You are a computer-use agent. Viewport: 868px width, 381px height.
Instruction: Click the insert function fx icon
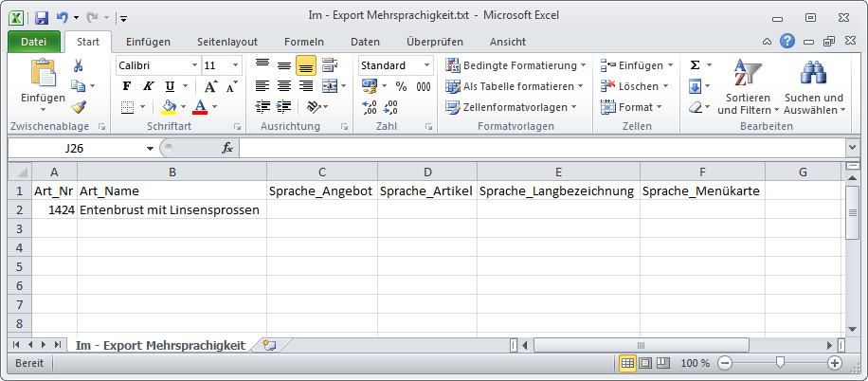pyautogui.click(x=227, y=149)
